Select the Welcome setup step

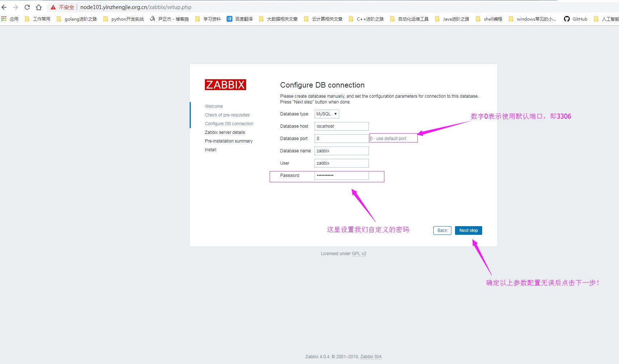pos(214,106)
